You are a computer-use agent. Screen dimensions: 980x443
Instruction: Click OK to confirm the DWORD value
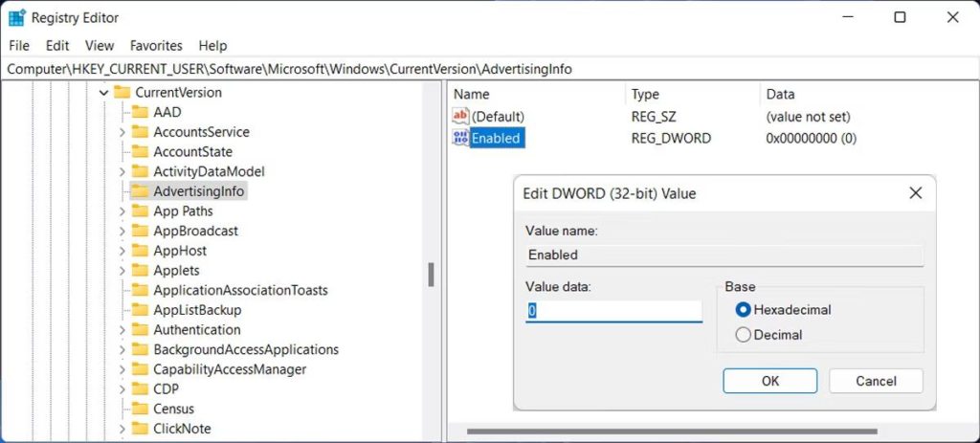point(769,381)
